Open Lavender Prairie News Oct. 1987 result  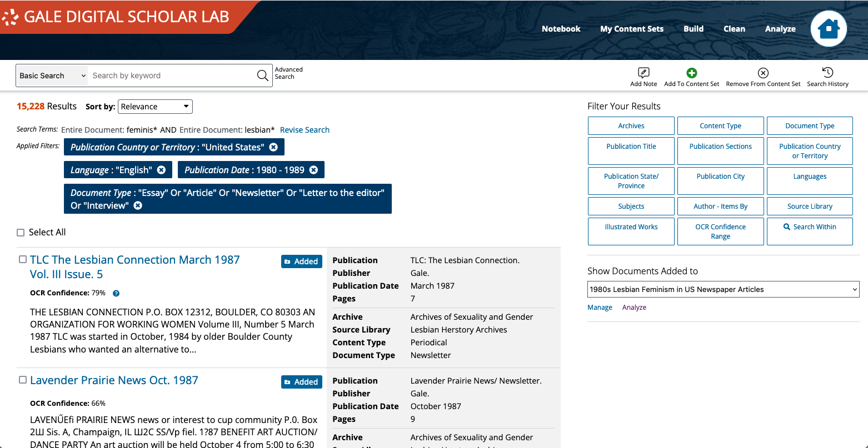point(114,380)
